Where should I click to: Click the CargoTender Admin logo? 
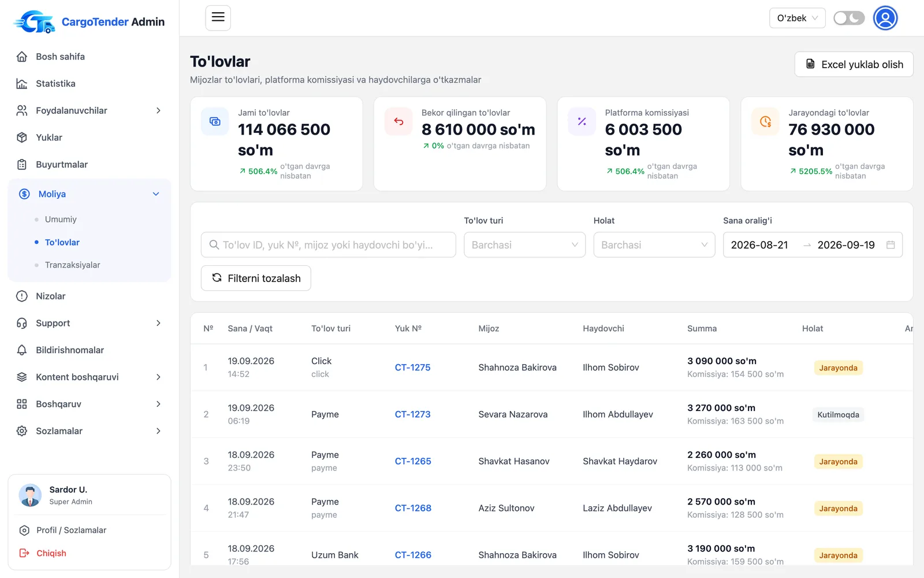89,21
